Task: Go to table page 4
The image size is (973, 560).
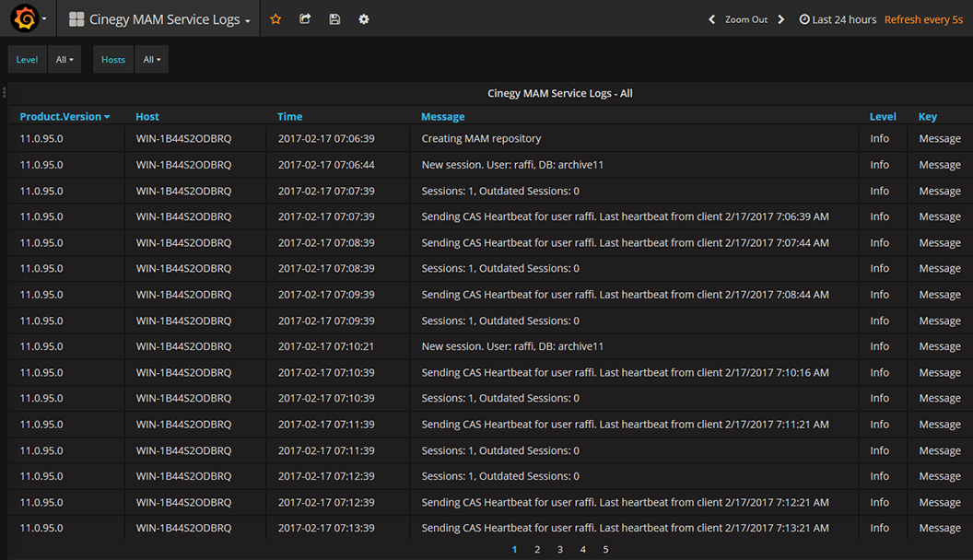Action: (x=582, y=550)
